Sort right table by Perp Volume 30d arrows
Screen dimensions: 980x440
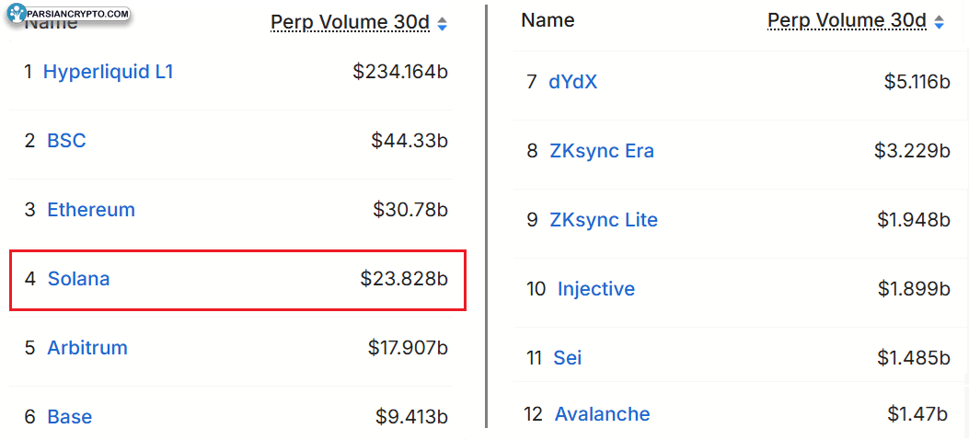click(x=939, y=21)
